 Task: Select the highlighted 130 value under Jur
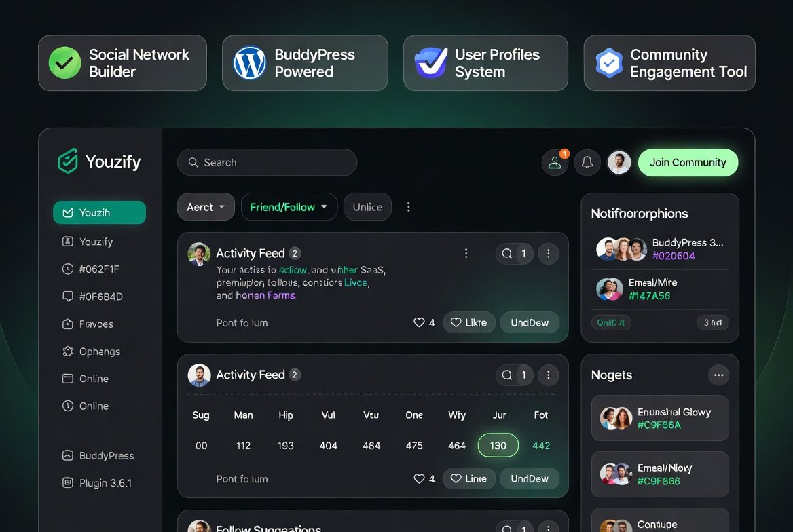click(498, 446)
